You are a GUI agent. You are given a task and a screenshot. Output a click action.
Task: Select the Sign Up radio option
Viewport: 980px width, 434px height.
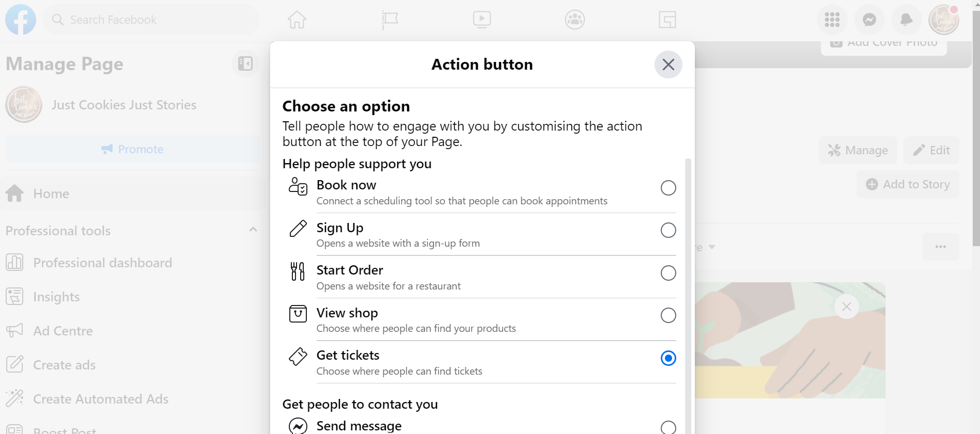668,230
